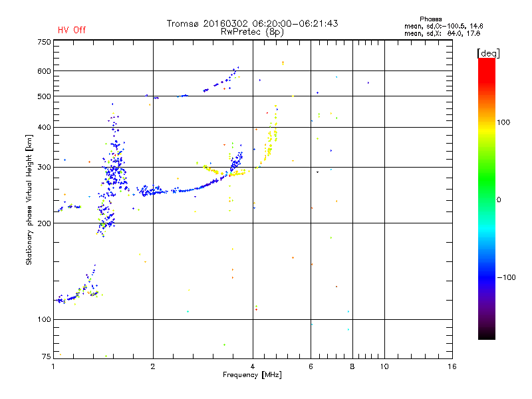Image resolution: width=532 pixels, height=399 pixels.
Task: Click the colorbar at the 0 degree green level
Action: [x=487, y=199]
